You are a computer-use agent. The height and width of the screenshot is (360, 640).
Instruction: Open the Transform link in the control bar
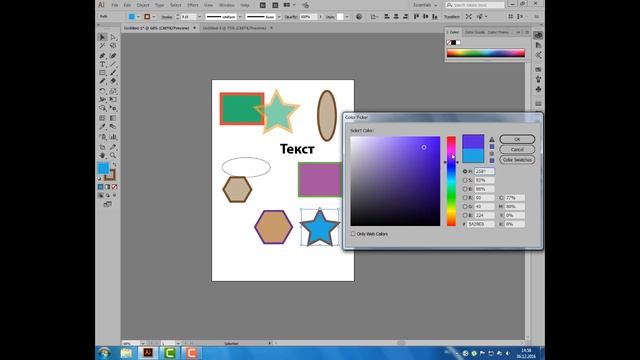coord(451,17)
